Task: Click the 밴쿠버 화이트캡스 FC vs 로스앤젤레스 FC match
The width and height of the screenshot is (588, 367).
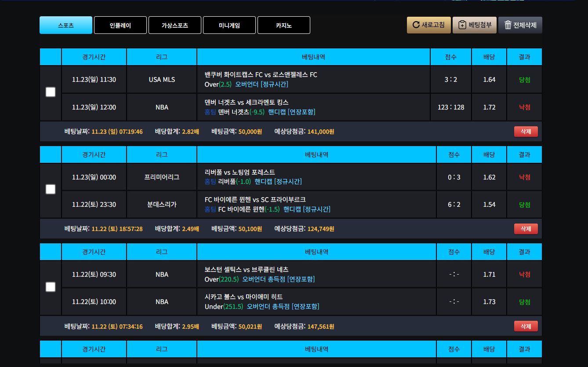Action: (261, 75)
